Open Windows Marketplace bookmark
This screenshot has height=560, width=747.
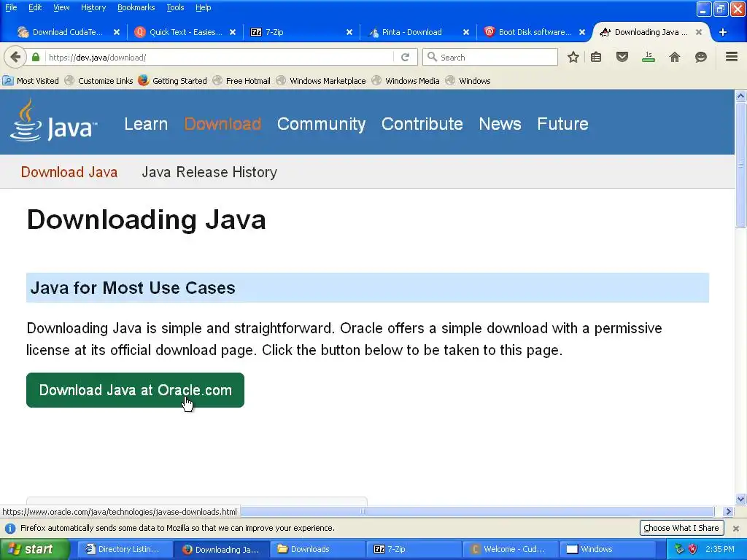pos(321,81)
